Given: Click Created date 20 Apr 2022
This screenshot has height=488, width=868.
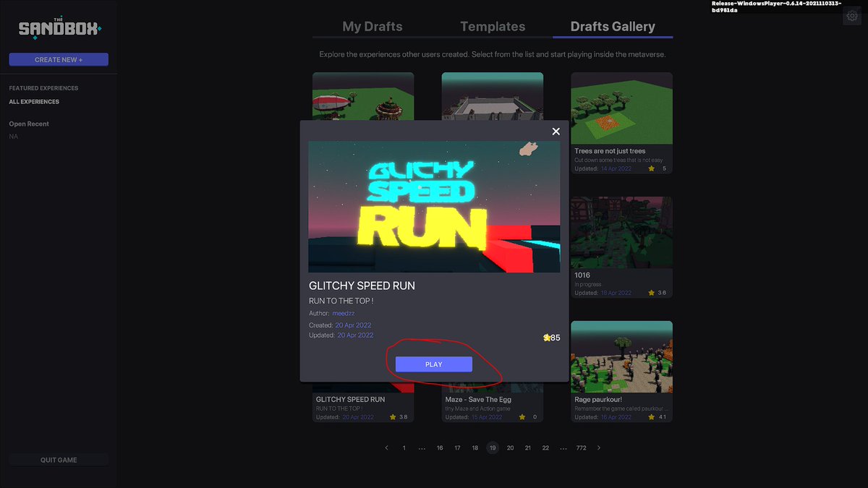Looking at the screenshot, I should [x=354, y=325].
